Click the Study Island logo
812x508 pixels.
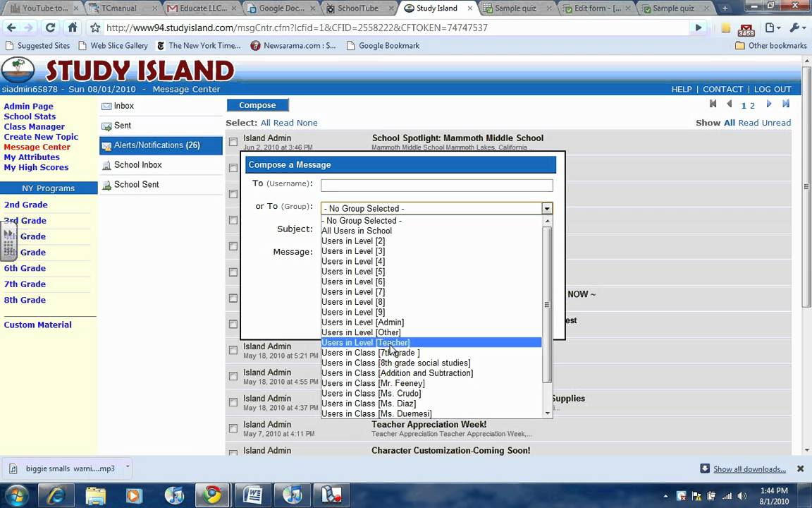click(118, 71)
